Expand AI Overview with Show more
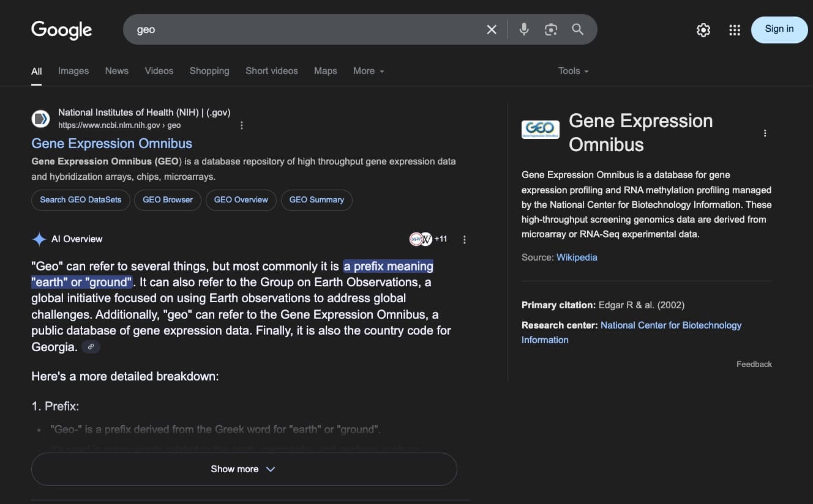Screen dimensions: 813x504 click(x=244, y=469)
